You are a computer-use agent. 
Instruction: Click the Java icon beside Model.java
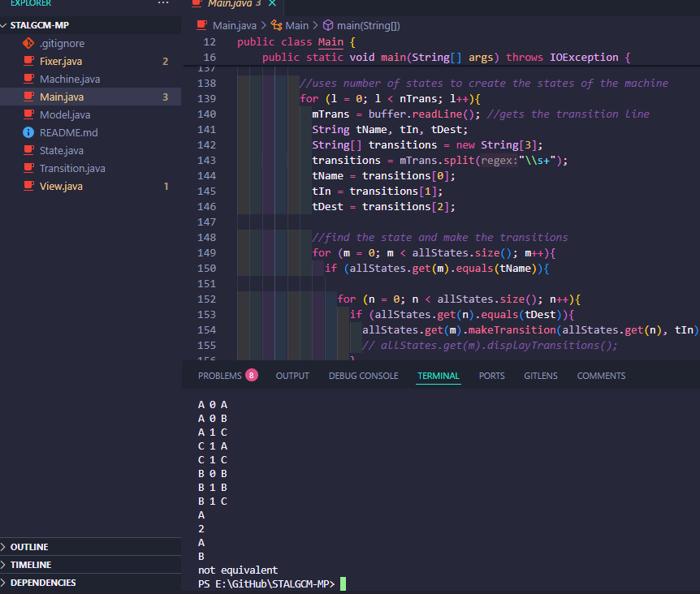click(28, 114)
